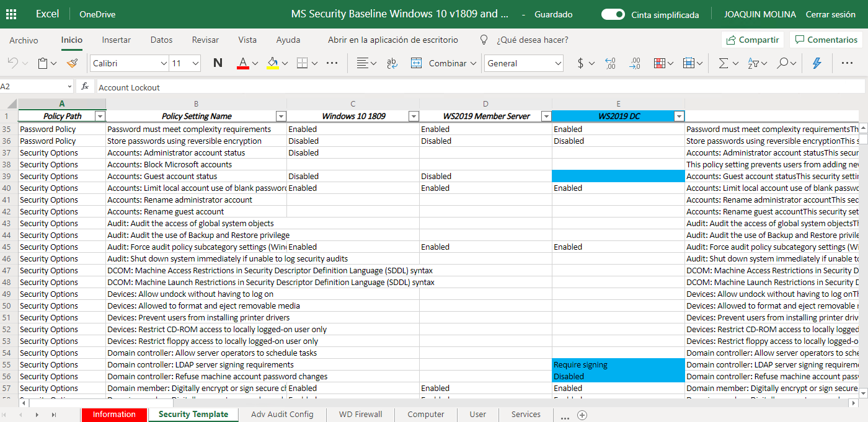Open the AutoSum sigma tool
Viewport: 868px width, 422px height.
(723, 63)
